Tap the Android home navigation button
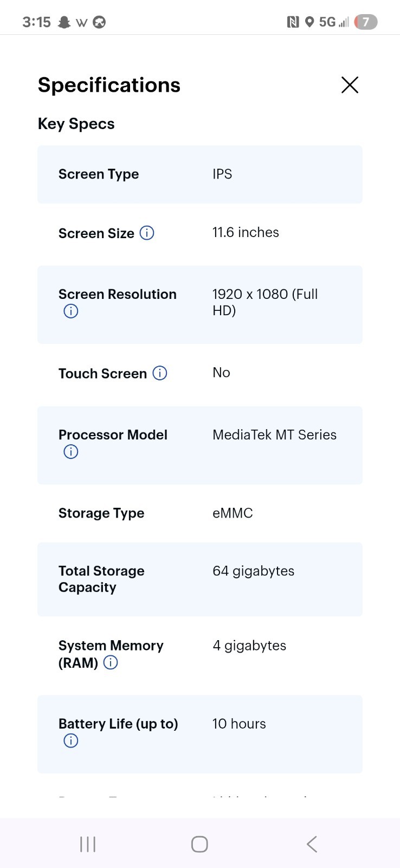Viewport: 400px width, 868px height. (x=199, y=844)
